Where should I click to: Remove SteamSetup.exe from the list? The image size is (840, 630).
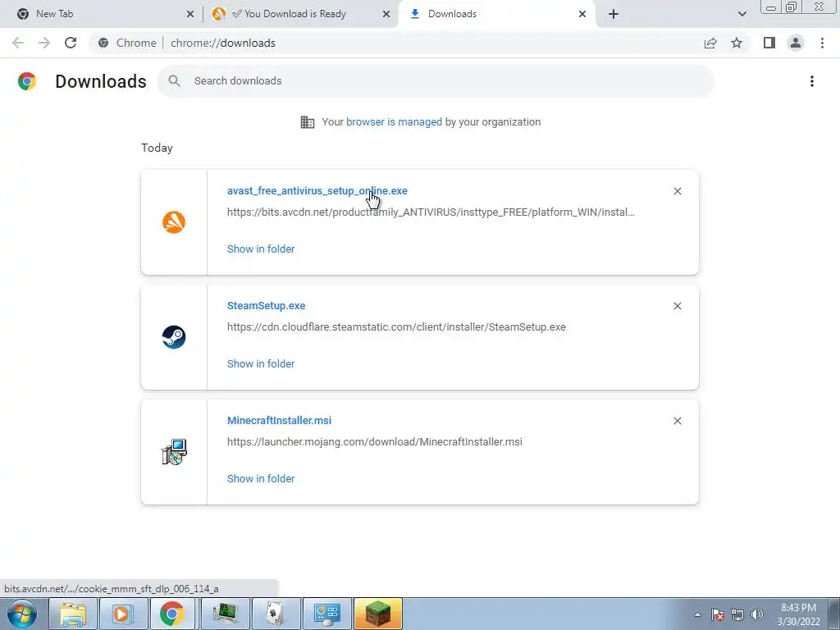point(677,306)
